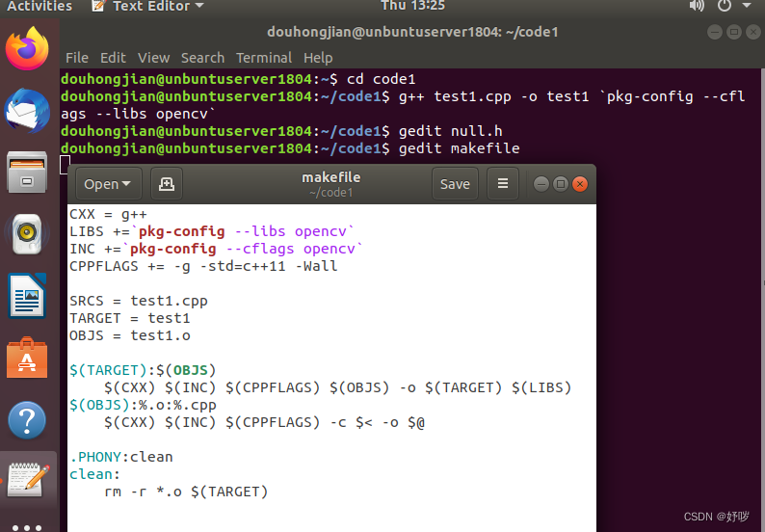
Task: Click the 'CXX = g++' line
Action: pyautogui.click(x=108, y=214)
